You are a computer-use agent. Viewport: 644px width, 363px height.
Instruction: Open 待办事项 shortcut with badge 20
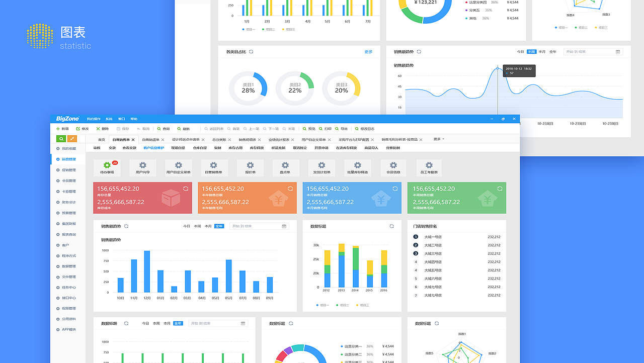coord(107,168)
